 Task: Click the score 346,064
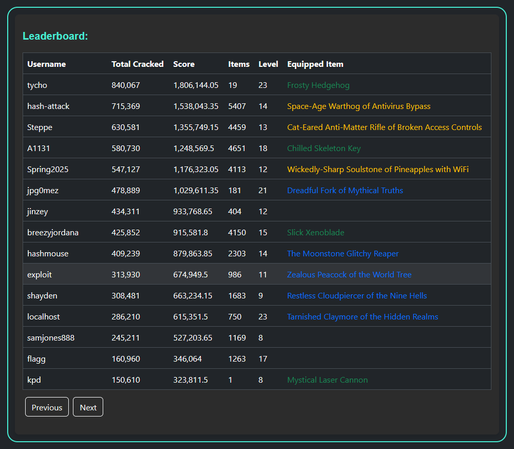click(187, 359)
